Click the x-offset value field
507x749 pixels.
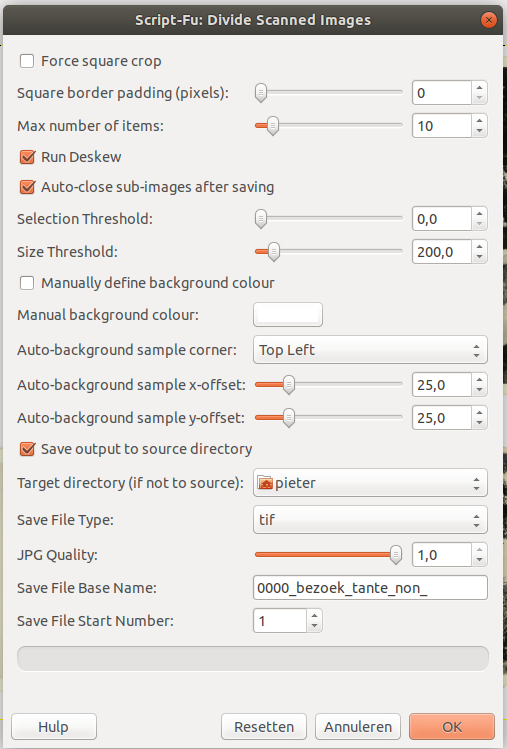coord(442,385)
